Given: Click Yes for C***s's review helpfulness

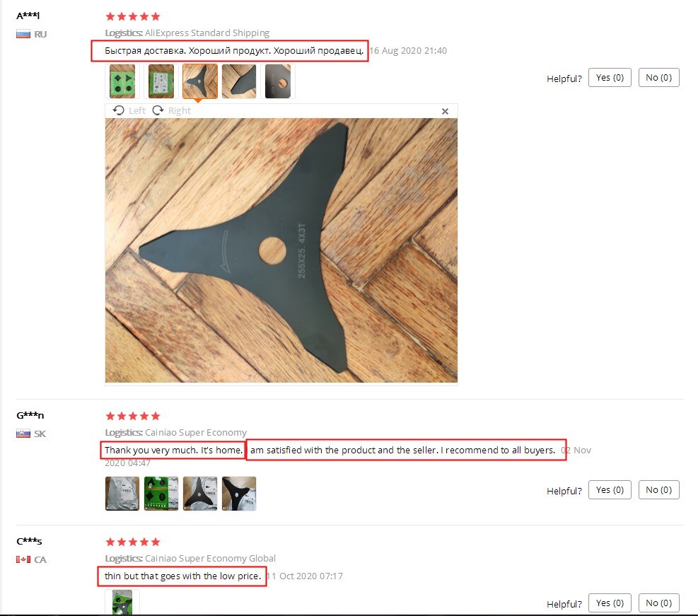Looking at the screenshot, I should click(x=610, y=603).
